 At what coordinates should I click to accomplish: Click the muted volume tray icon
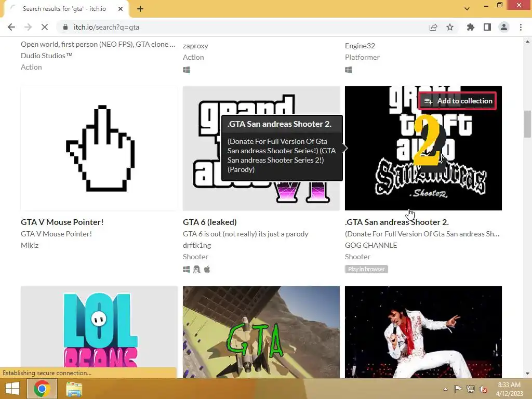pyautogui.click(x=483, y=389)
